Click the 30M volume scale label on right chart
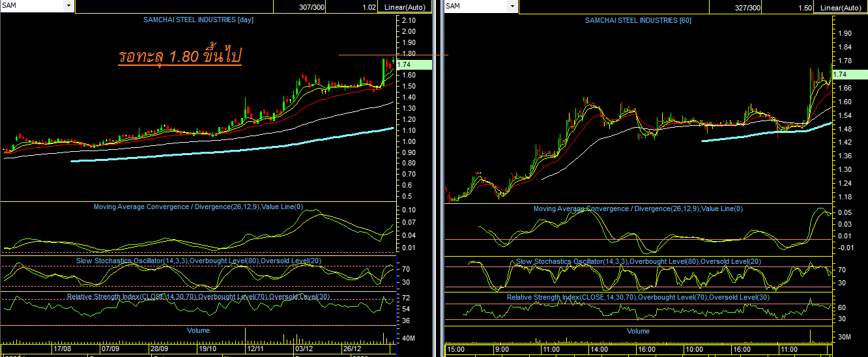This screenshot has width=868, height=357. click(x=846, y=337)
